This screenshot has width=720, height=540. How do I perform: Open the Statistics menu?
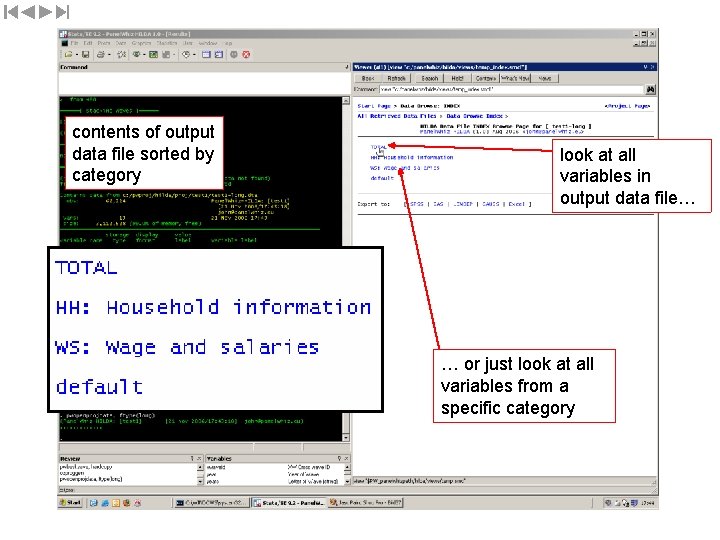167,43
